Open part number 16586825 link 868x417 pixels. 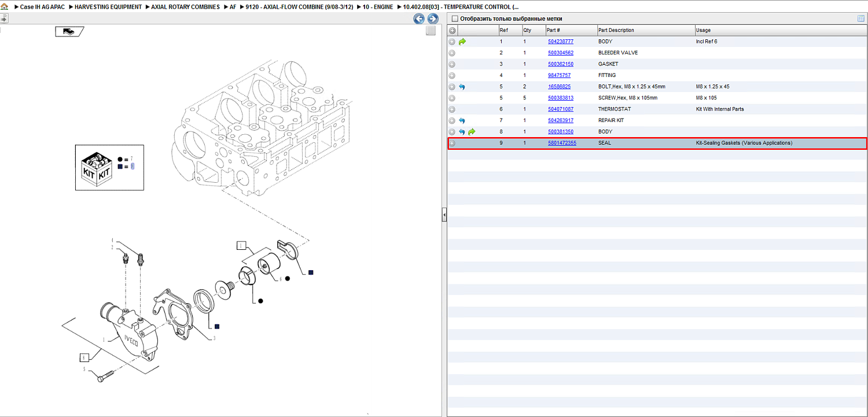[x=559, y=87]
